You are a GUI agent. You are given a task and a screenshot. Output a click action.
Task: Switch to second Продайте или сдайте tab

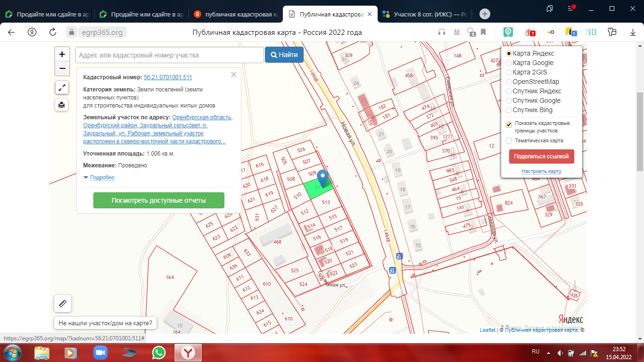click(141, 14)
